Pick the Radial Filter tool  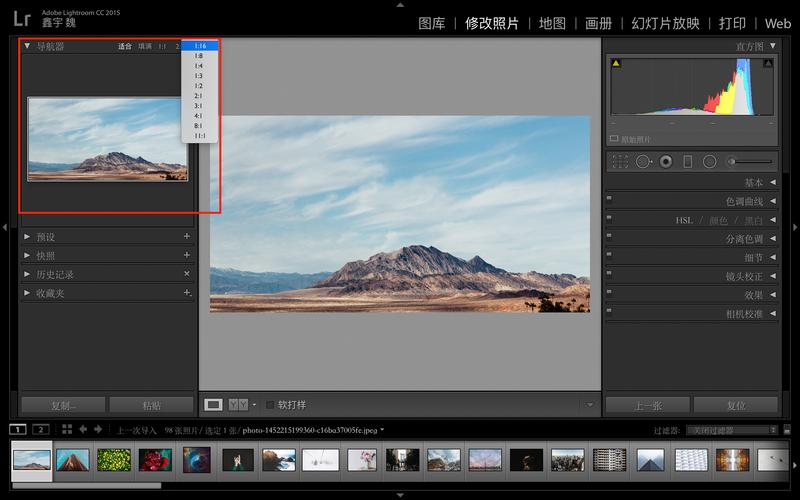point(709,161)
